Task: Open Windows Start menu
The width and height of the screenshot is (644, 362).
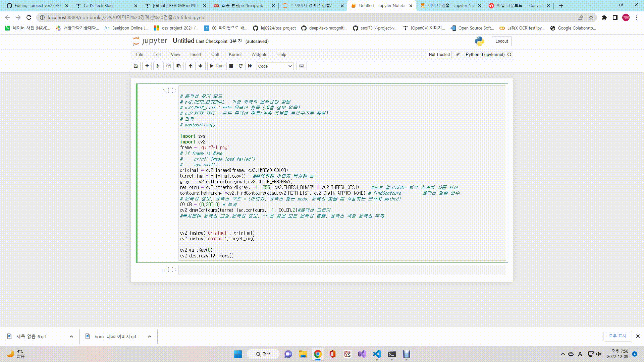Action: pos(238,354)
